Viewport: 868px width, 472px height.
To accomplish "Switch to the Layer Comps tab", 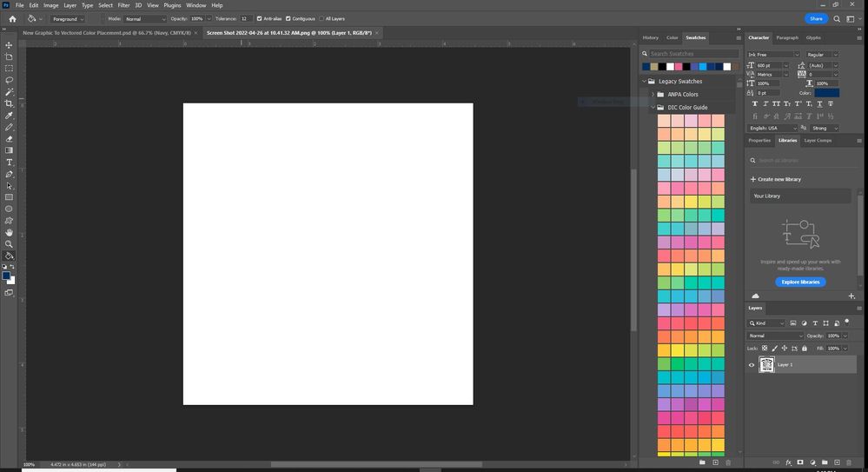I will [818, 141].
